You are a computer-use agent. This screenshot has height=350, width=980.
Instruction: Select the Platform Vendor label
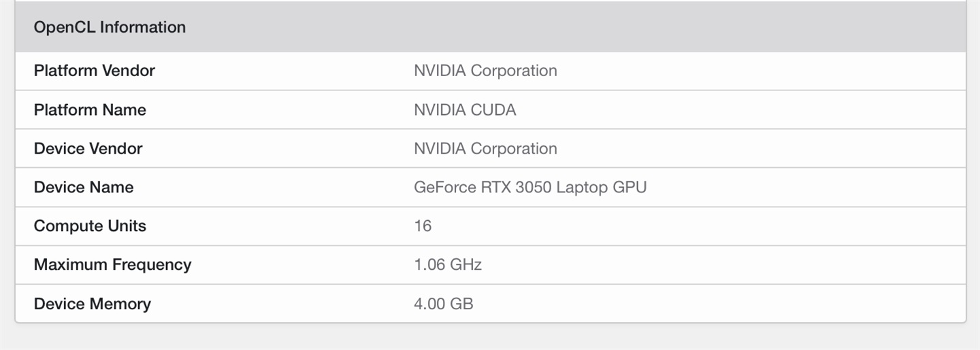tap(95, 71)
